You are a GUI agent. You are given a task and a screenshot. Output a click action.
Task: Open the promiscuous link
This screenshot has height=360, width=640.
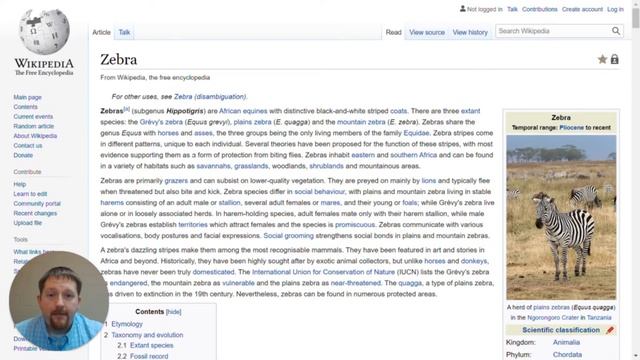coord(355,225)
